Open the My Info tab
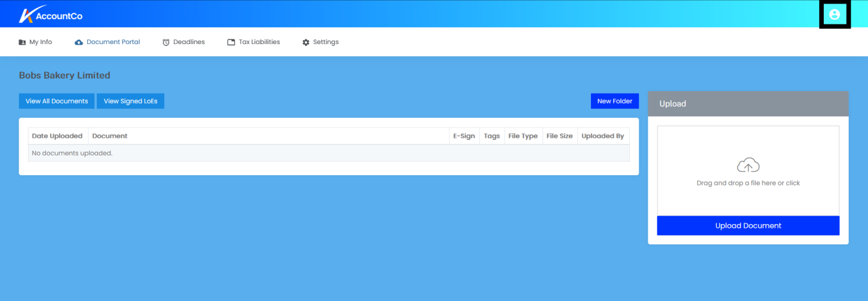The image size is (868, 301). point(35,42)
